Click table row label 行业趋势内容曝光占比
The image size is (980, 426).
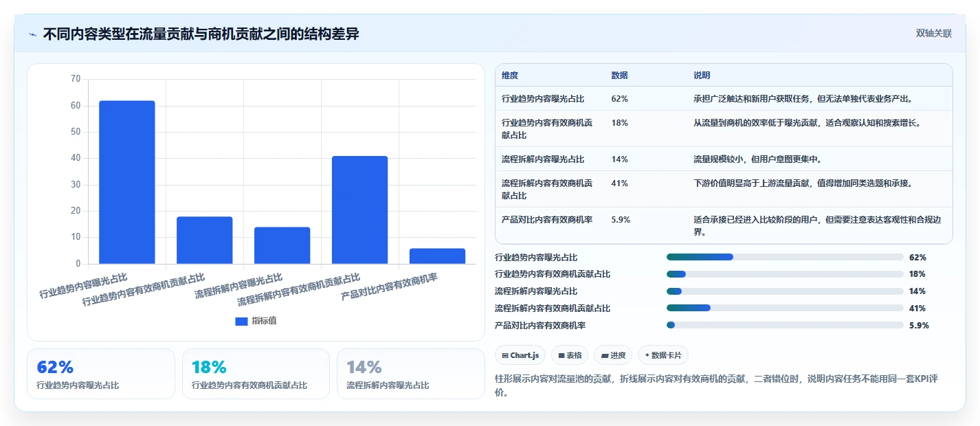click(x=543, y=99)
